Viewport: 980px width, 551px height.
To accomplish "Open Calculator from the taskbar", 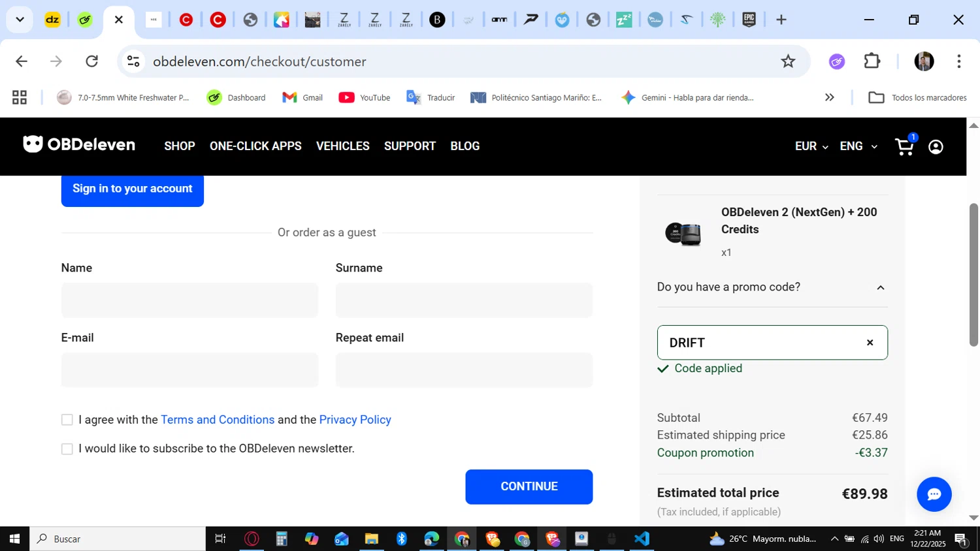I will (x=282, y=539).
